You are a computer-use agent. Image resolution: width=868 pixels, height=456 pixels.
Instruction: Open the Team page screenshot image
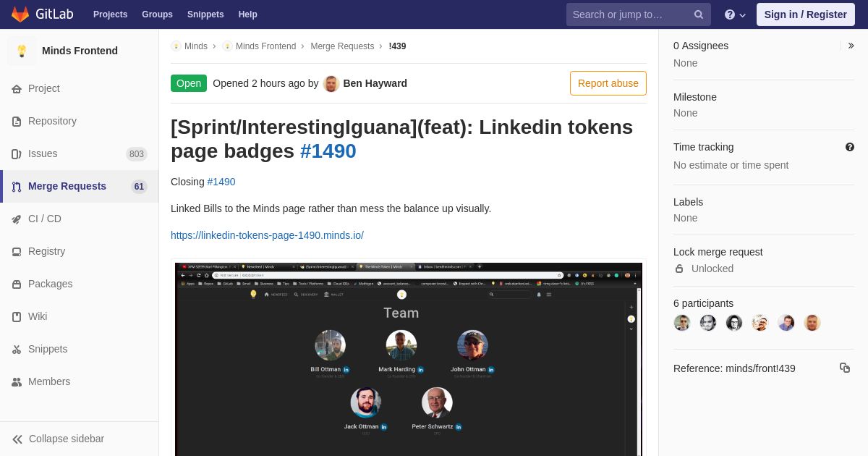click(409, 359)
